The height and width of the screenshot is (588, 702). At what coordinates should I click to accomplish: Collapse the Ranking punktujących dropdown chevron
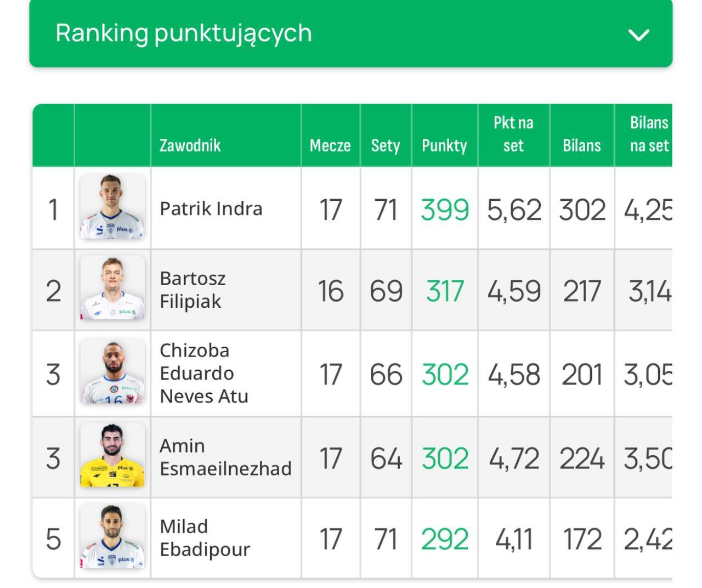click(x=639, y=35)
